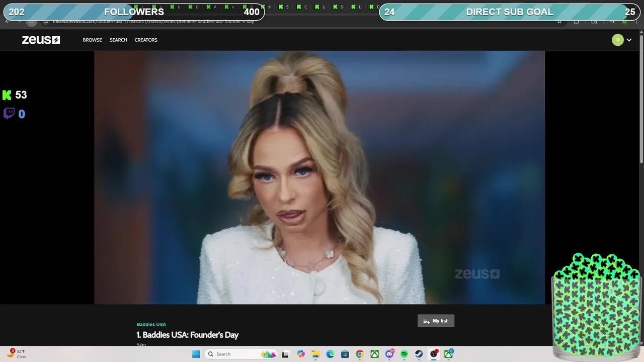The image size is (644, 362).
Task: Open Spotify from the taskbar
Action: [404, 354]
